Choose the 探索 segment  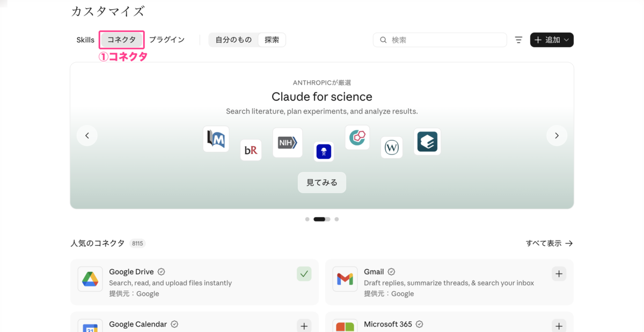(x=272, y=40)
